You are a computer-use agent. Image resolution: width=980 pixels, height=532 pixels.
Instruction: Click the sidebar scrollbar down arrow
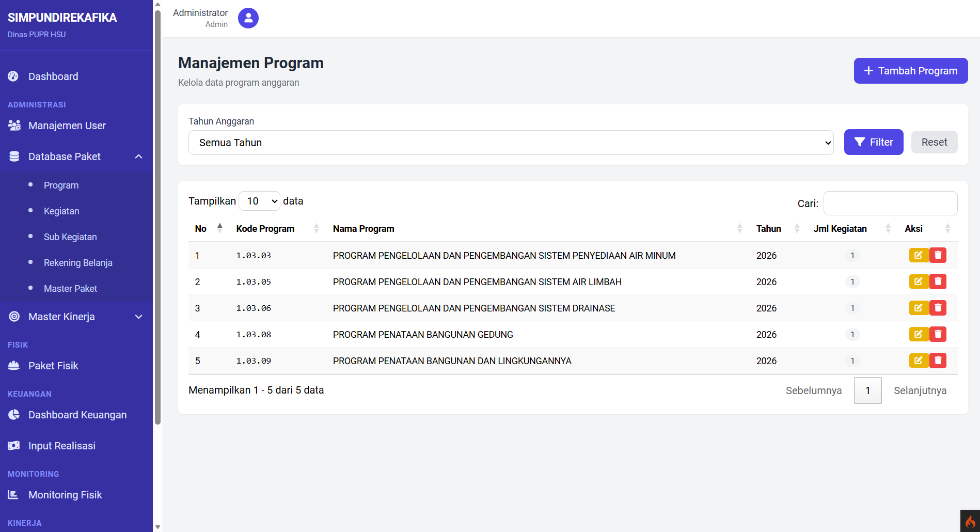tap(157, 527)
